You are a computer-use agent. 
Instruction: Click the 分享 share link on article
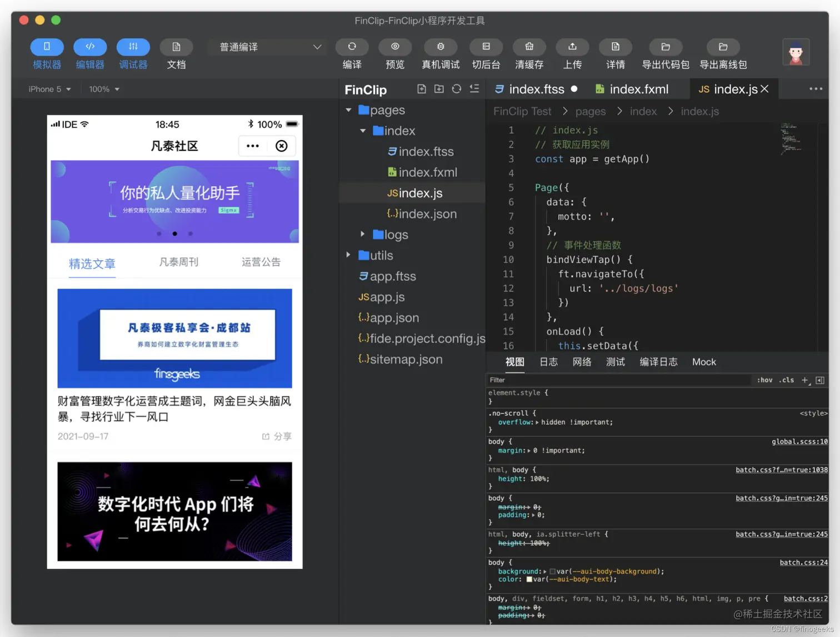(x=276, y=436)
